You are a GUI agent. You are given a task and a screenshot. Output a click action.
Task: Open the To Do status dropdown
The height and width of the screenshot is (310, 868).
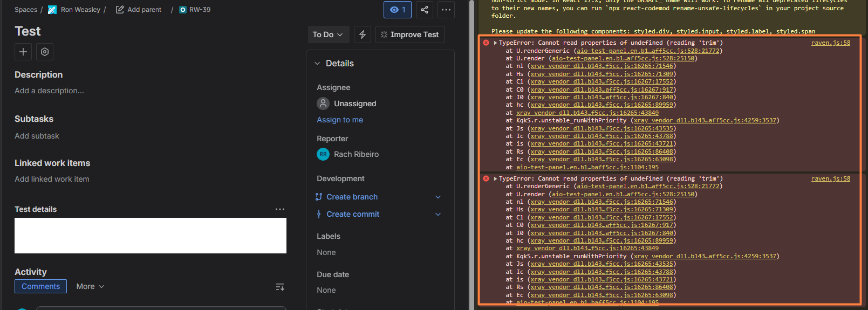[x=328, y=35]
